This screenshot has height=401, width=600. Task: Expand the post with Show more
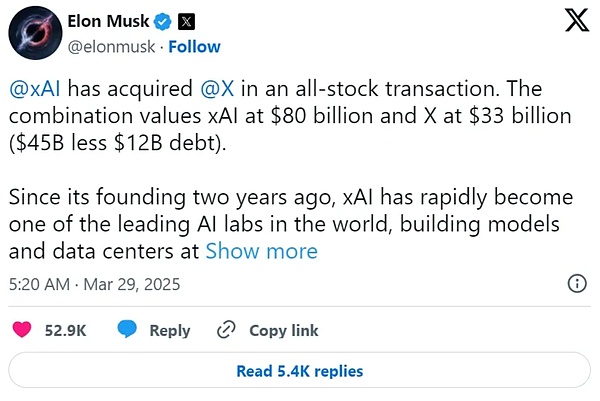pyautogui.click(x=261, y=250)
